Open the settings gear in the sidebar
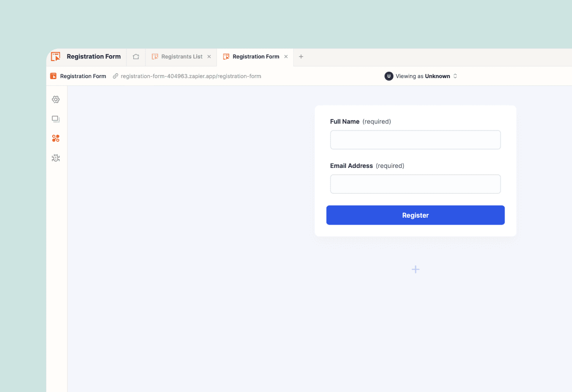 coord(56,100)
